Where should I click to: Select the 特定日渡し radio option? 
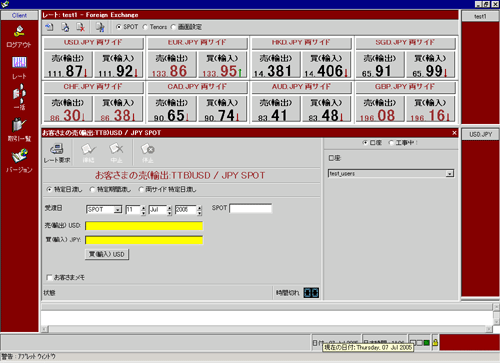click(x=49, y=189)
